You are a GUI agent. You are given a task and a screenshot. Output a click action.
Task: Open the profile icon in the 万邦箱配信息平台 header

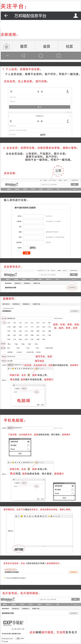pos(75,16)
